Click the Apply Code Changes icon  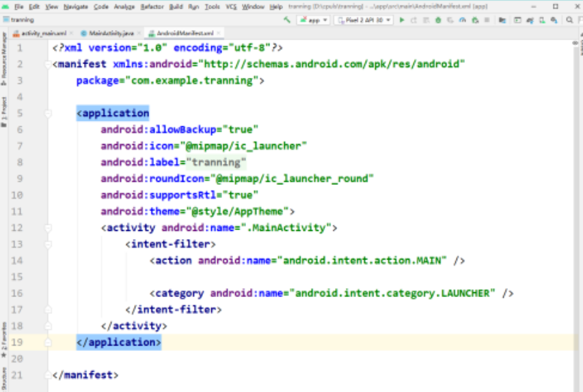[x=426, y=20]
